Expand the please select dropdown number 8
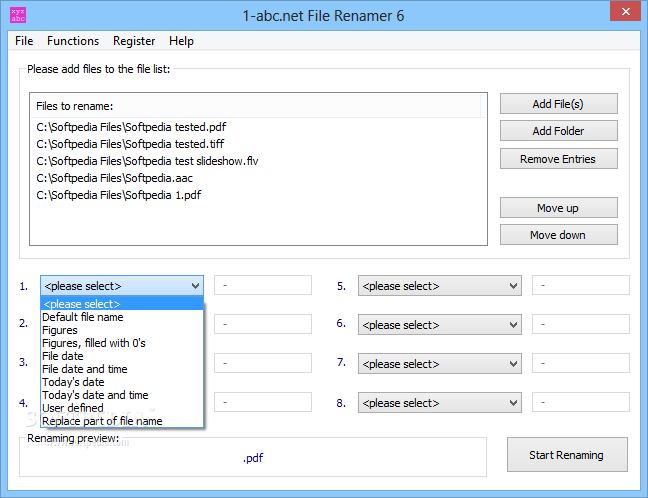 pos(439,403)
